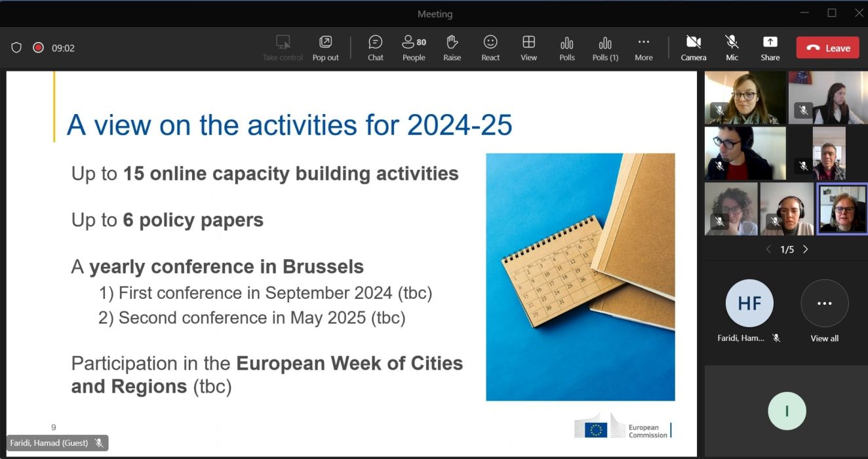Pop out the shared content
Image resolution: width=868 pixels, height=459 pixels.
(325, 48)
